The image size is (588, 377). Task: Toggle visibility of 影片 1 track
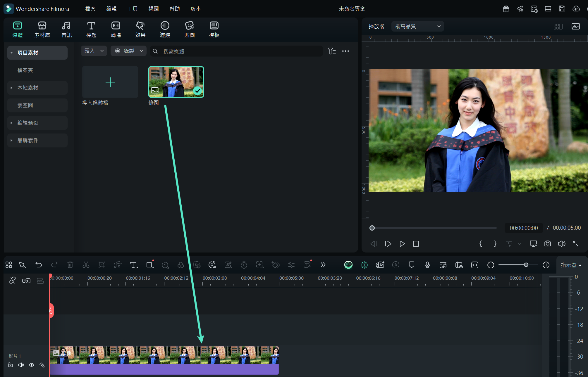pyautogui.click(x=32, y=365)
